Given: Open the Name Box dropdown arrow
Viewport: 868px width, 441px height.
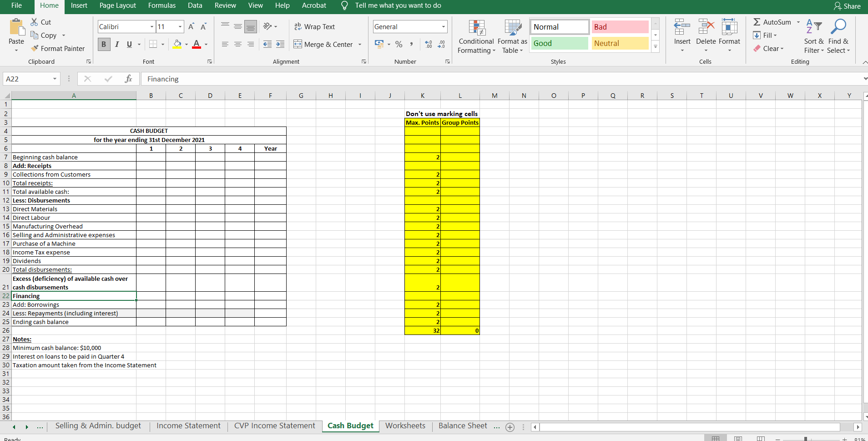Looking at the screenshot, I should coord(55,79).
